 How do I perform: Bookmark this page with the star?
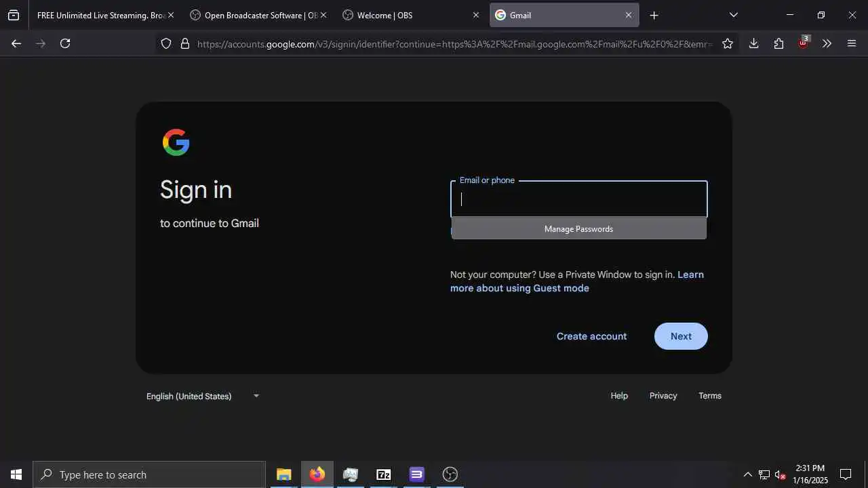click(x=728, y=43)
